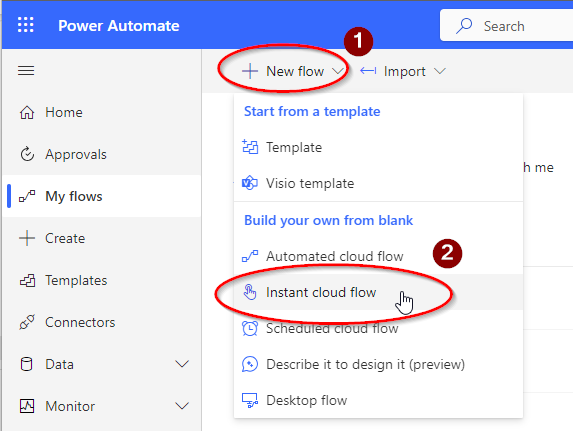The width and height of the screenshot is (573, 431).
Task: Click the Desktop flow monitor icon
Action: click(250, 400)
